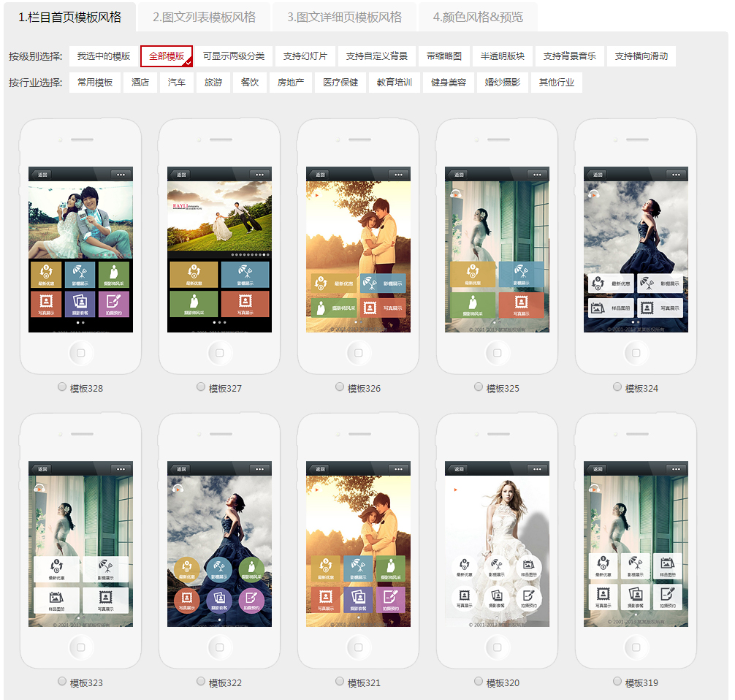Click the 返回 back icon in 模板325 preview
735x700 pixels.
tap(458, 175)
